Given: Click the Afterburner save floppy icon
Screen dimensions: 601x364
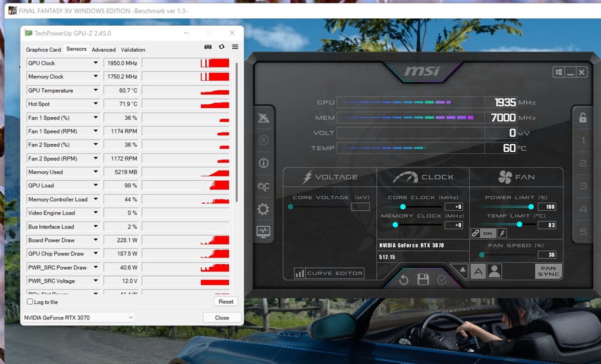Looking at the screenshot, I should pyautogui.click(x=423, y=280).
